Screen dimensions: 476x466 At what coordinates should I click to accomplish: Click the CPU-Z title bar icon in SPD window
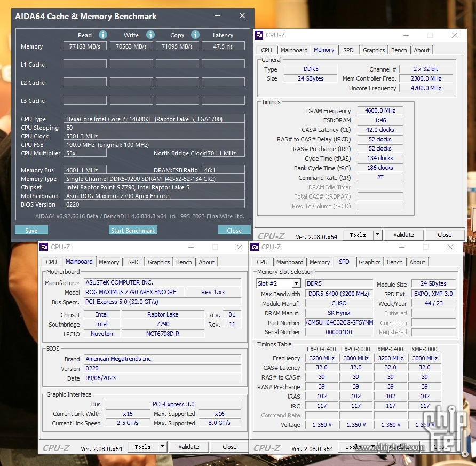pos(255,247)
